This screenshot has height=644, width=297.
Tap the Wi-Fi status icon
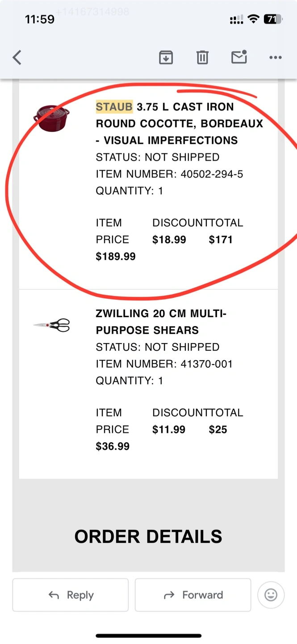click(254, 19)
